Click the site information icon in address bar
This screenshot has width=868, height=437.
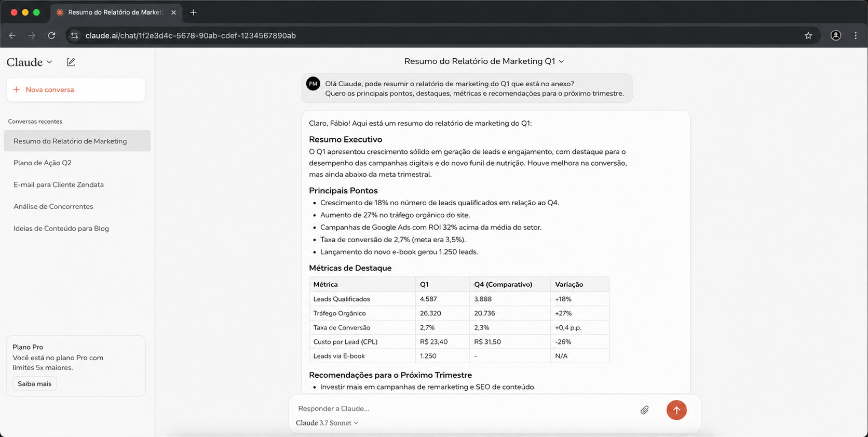click(x=75, y=35)
